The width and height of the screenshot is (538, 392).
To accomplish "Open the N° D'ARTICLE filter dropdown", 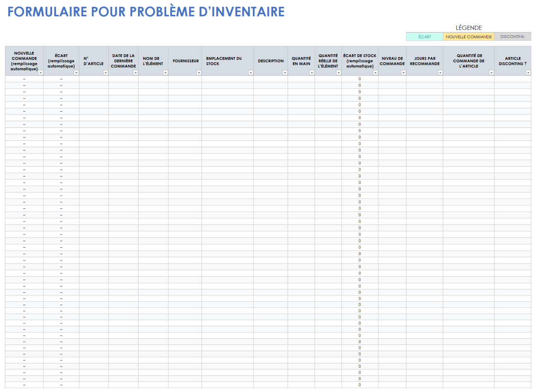I will [105, 73].
